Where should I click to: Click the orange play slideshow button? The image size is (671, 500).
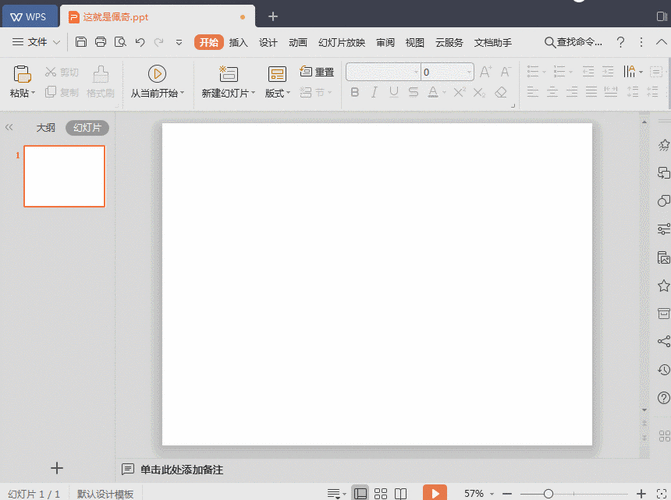[x=435, y=493]
